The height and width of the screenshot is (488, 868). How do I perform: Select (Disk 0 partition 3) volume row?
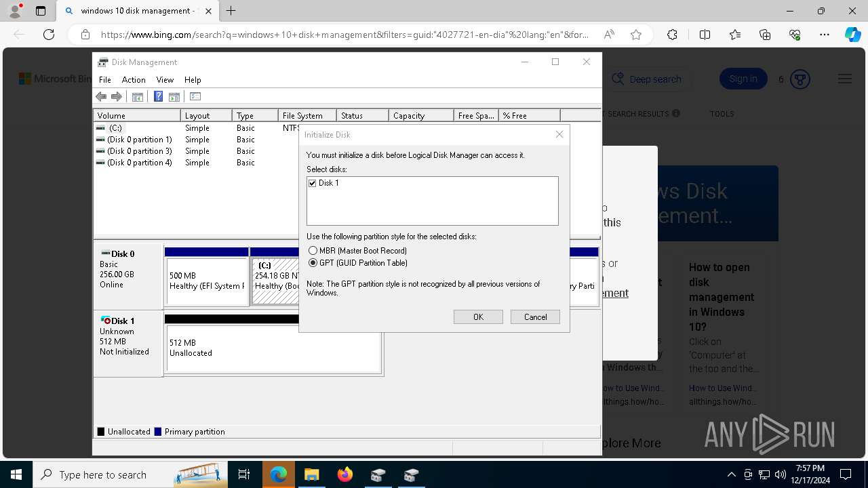[140, 151]
